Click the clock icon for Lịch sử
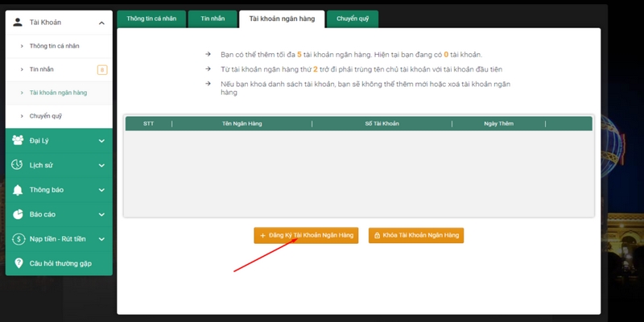The image size is (644, 322). pos(18,165)
